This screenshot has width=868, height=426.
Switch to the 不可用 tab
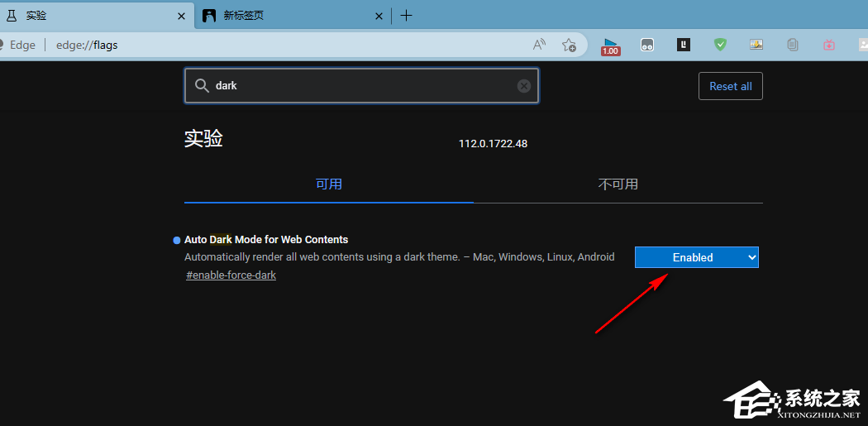pyautogui.click(x=618, y=184)
